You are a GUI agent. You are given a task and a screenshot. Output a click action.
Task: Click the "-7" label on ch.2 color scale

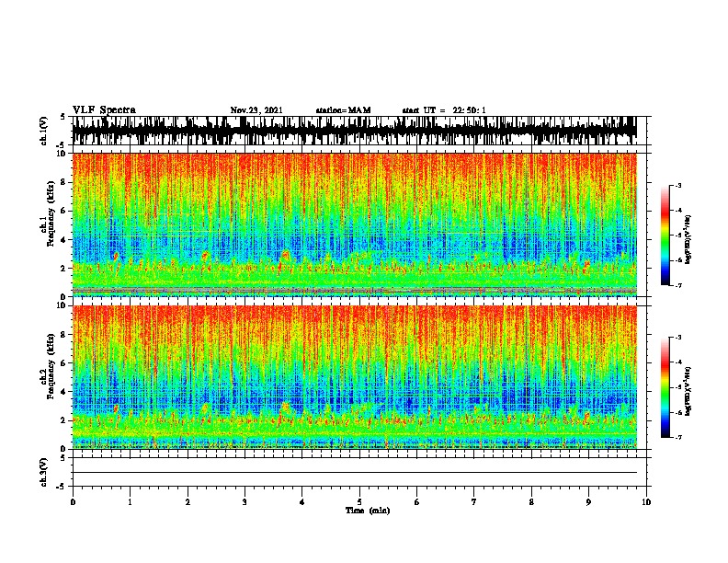678,438
